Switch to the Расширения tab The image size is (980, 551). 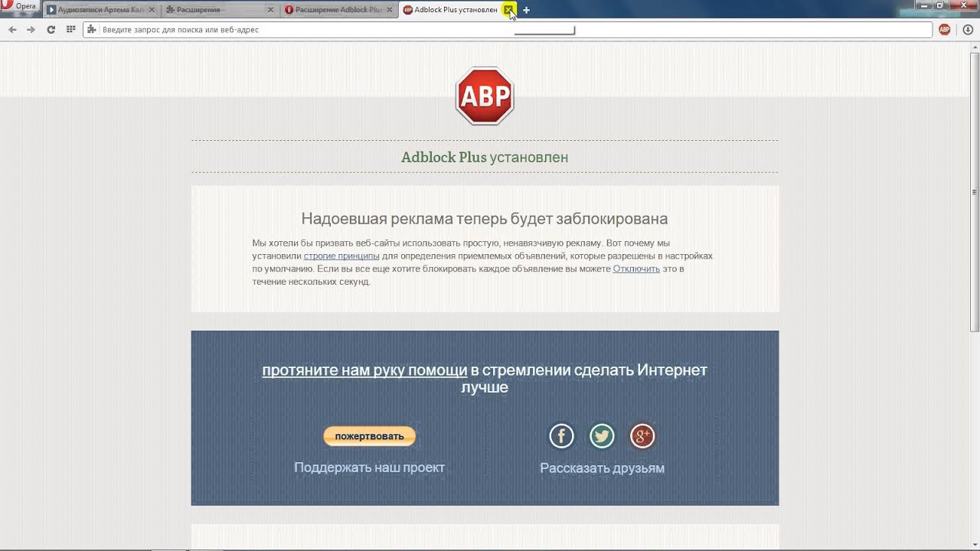click(x=220, y=10)
